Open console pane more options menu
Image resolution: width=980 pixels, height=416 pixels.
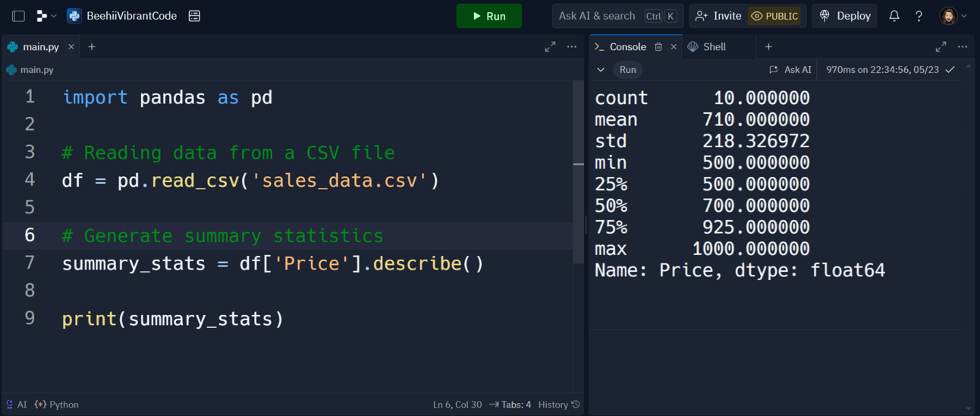pos(963,46)
